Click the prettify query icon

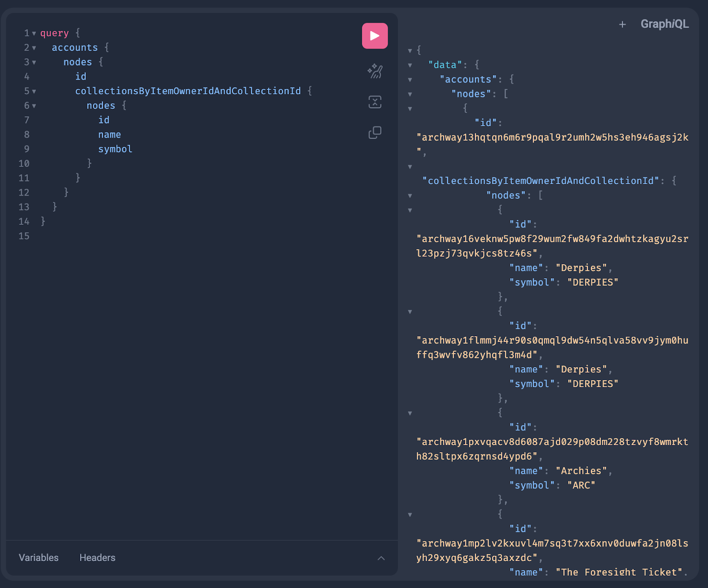click(375, 71)
